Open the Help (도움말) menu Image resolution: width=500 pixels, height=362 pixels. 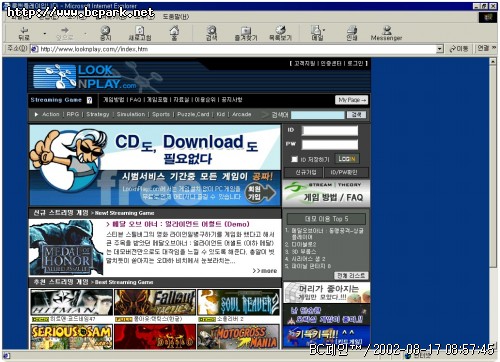click(176, 16)
